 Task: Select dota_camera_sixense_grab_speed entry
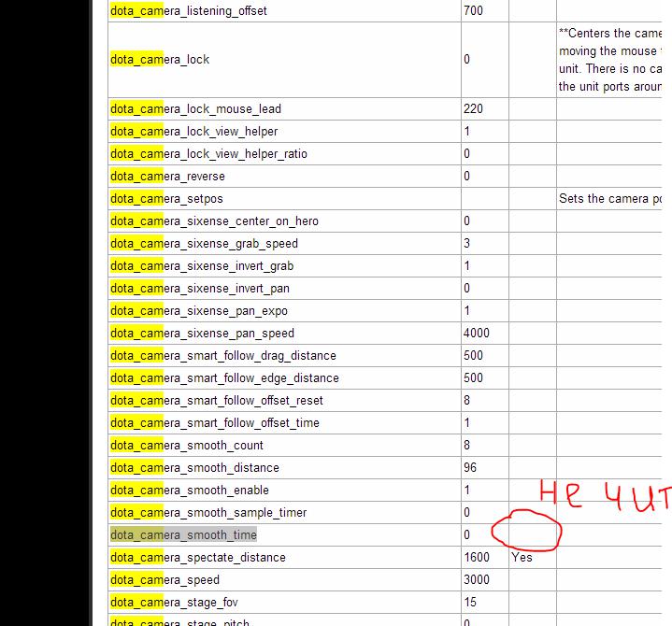(204, 243)
